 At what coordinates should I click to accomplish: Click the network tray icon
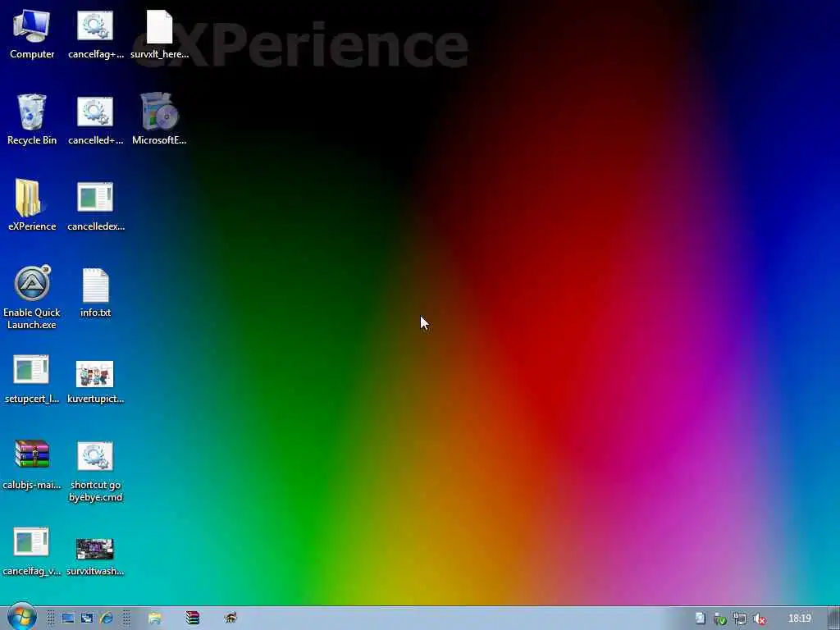740,619
